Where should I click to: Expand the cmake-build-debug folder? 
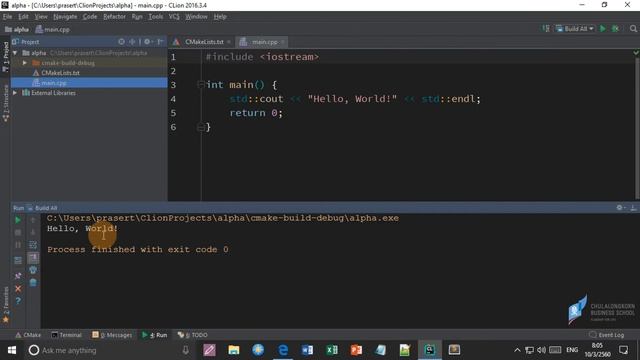24,63
